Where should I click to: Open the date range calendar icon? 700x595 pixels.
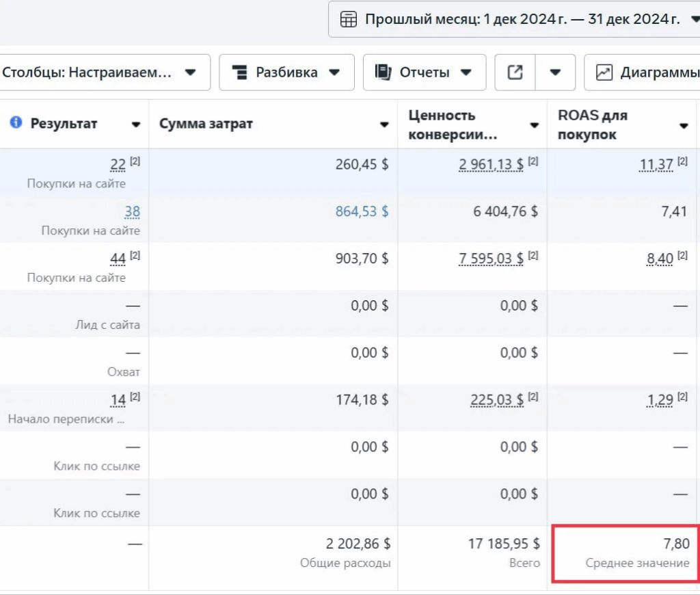348,19
